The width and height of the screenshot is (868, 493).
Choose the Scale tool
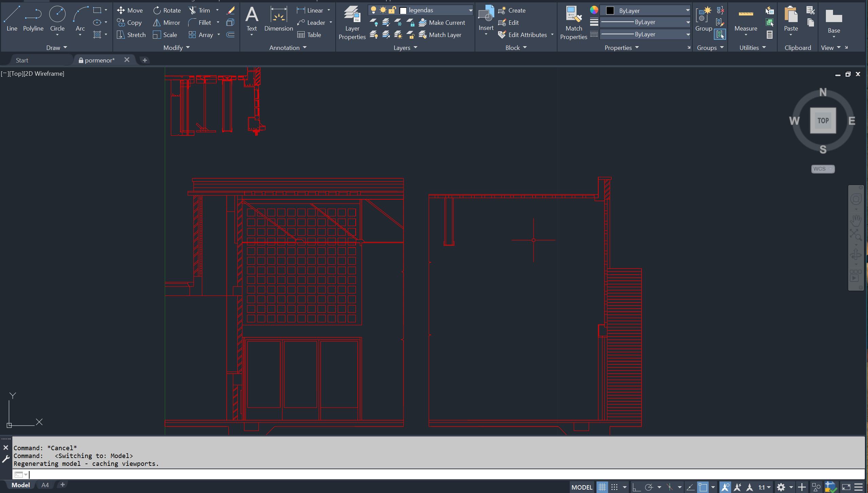165,35
